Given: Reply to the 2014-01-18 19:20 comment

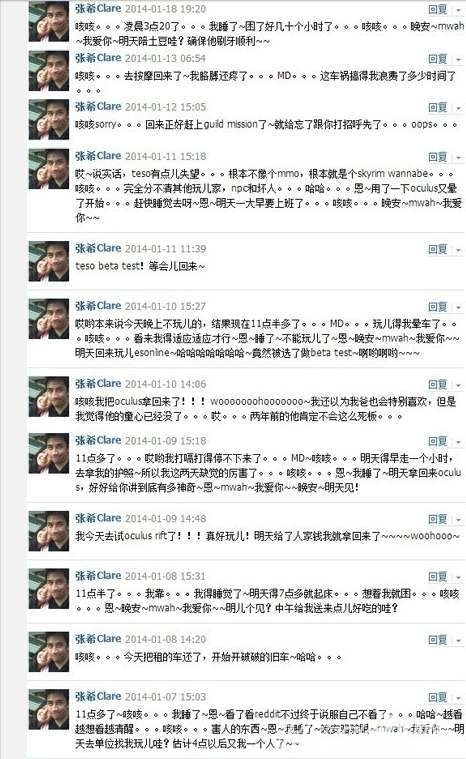Looking at the screenshot, I should pyautogui.click(x=438, y=9).
